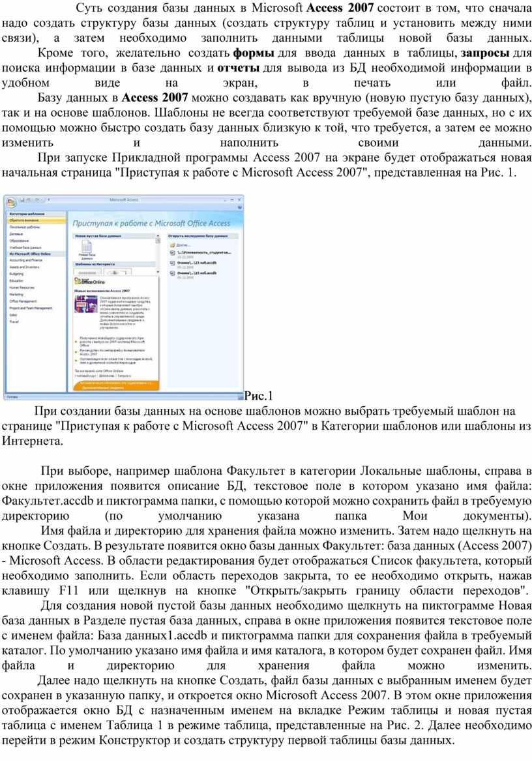Select Assets and Inventory category
The height and width of the screenshot is (761, 532).
tap(24, 267)
